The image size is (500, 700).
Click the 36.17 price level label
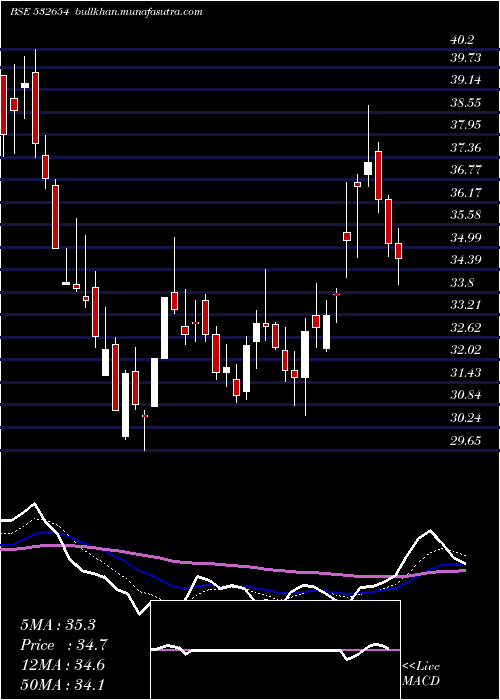pos(465,192)
